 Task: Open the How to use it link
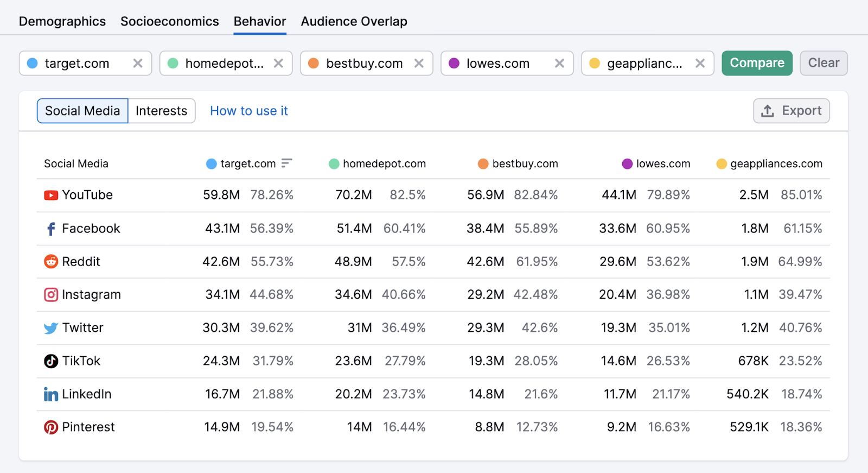point(249,111)
